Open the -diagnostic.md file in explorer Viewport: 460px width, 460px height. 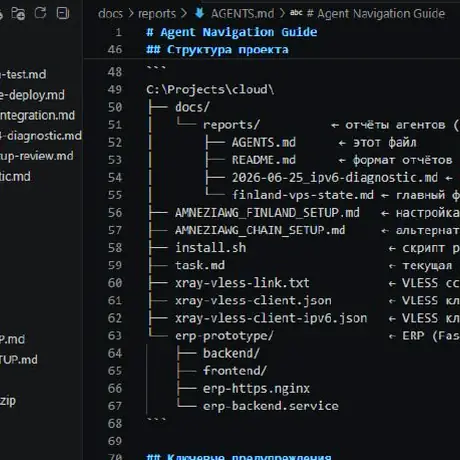[x=41, y=136]
